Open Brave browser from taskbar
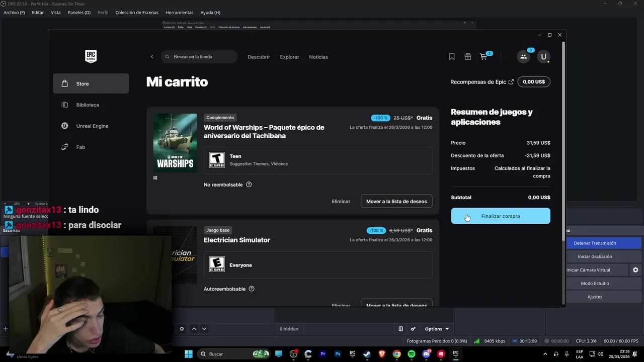Image resolution: width=644 pixels, height=362 pixels. (382, 354)
